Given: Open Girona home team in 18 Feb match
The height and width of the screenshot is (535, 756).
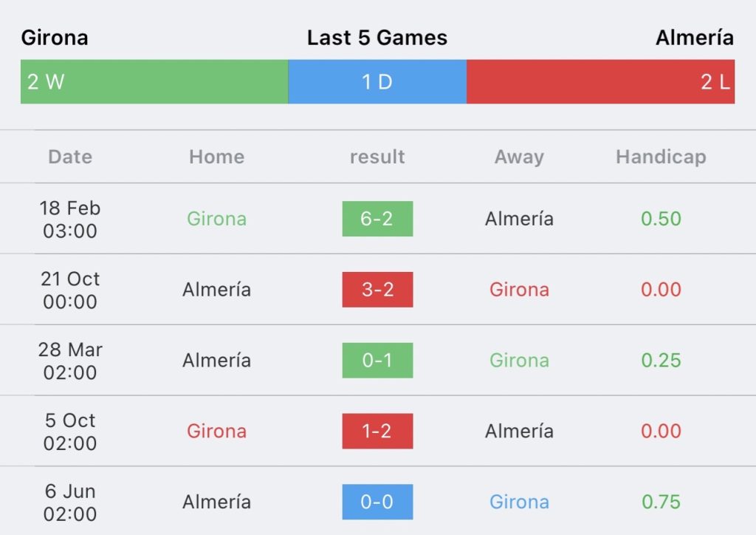Looking at the screenshot, I should (x=217, y=219).
